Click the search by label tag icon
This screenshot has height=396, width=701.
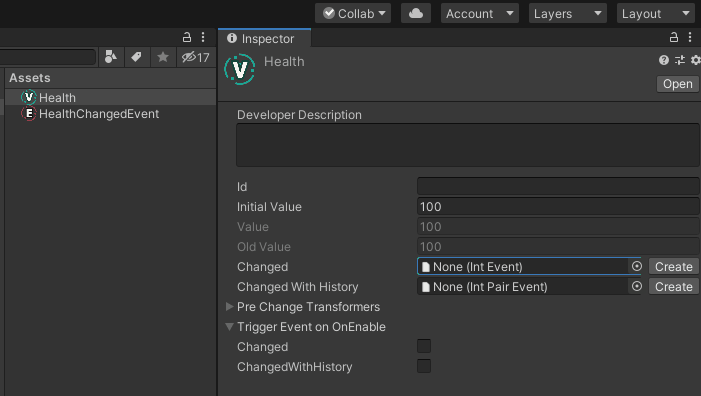tap(136, 57)
